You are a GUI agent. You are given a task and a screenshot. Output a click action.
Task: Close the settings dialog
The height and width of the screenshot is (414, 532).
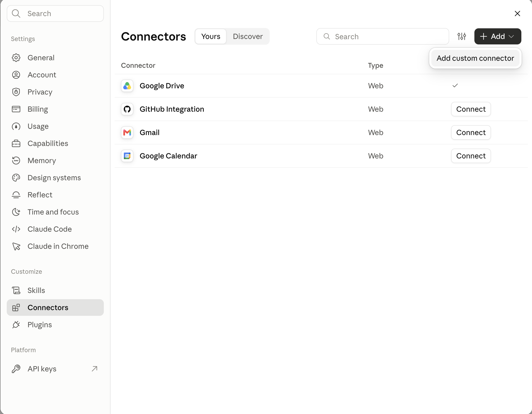pyautogui.click(x=517, y=14)
